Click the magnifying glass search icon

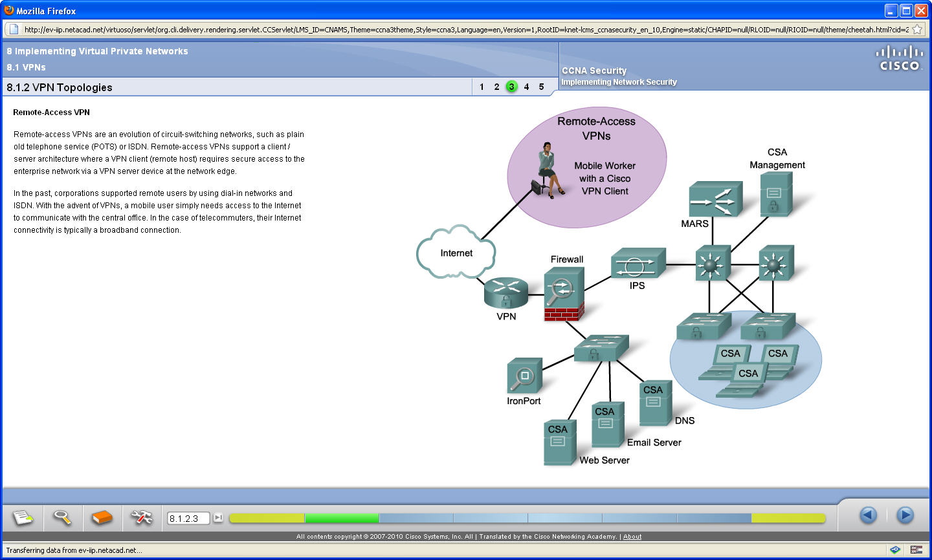click(62, 517)
